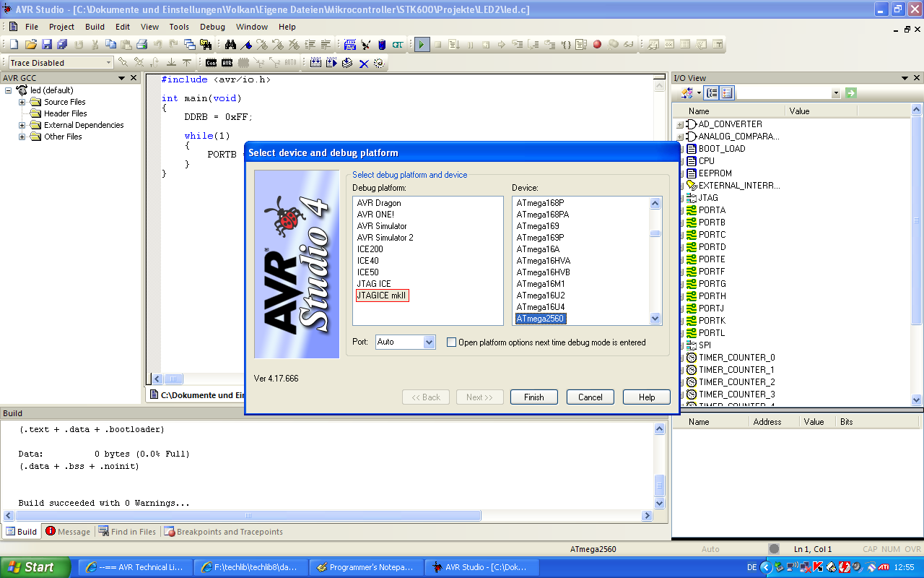Select Header Files in project tree
The image size is (924, 578).
[66, 113]
